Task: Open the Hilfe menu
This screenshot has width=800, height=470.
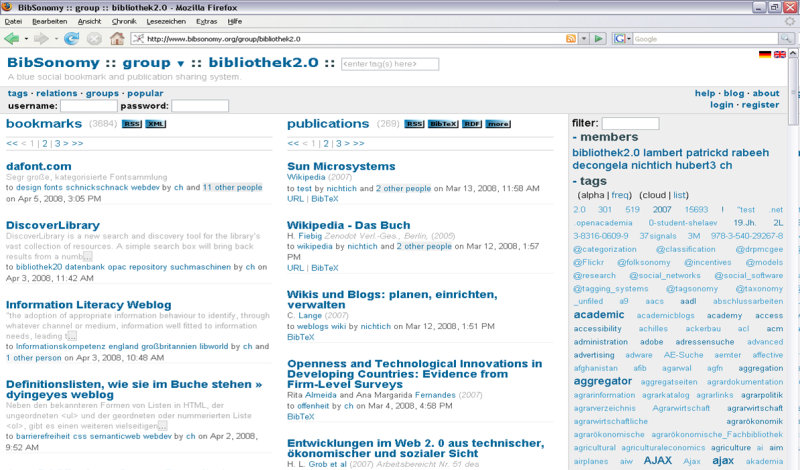Action: coord(235,21)
